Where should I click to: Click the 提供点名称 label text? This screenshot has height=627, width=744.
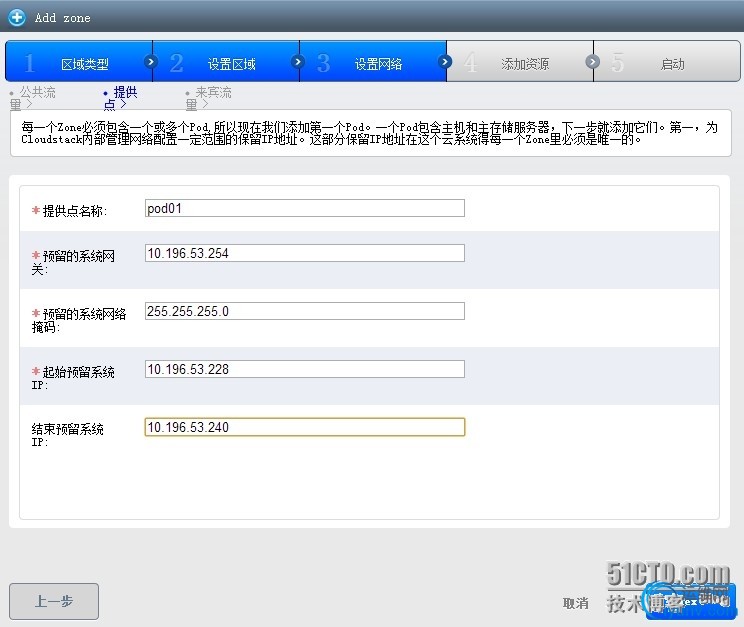point(74,211)
